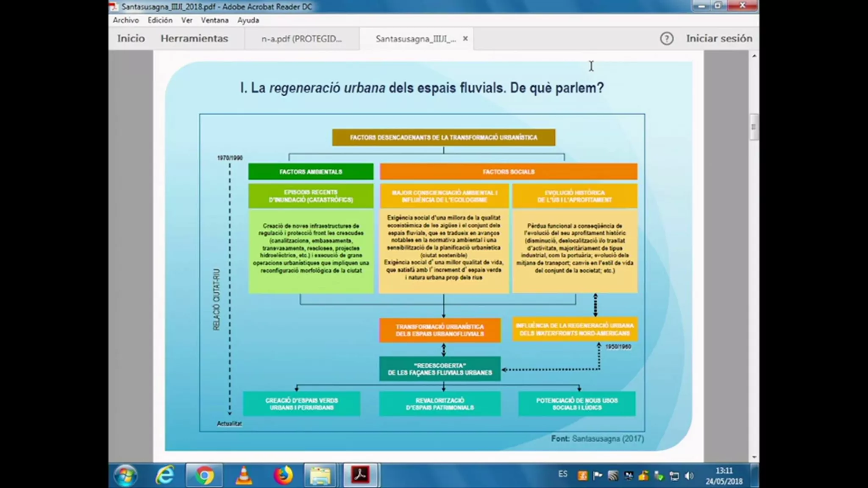
Task: Close the Acrobat Reader window
Action: coord(743,6)
